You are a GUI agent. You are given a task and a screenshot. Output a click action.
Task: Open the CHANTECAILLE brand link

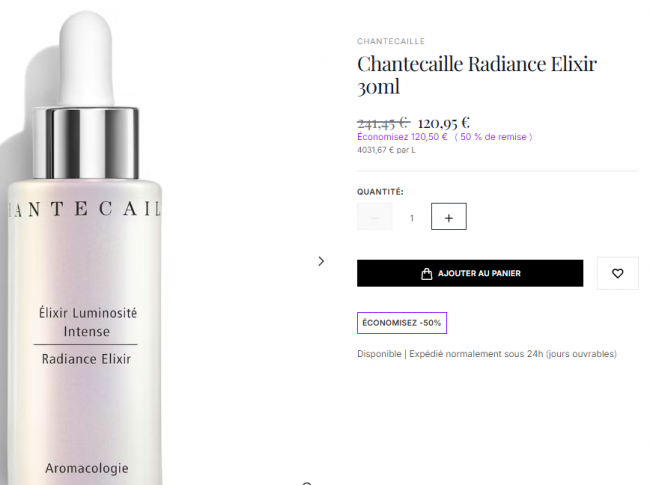point(390,41)
